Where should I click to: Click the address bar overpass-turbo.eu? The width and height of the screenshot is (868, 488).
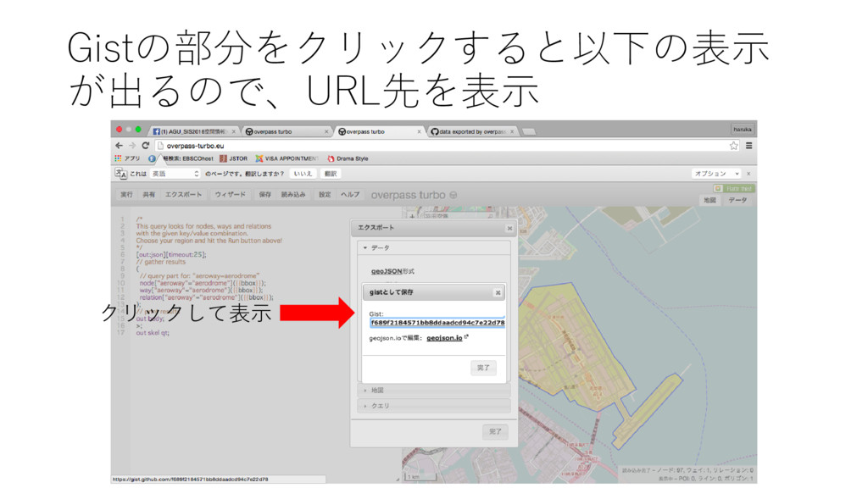point(442,146)
